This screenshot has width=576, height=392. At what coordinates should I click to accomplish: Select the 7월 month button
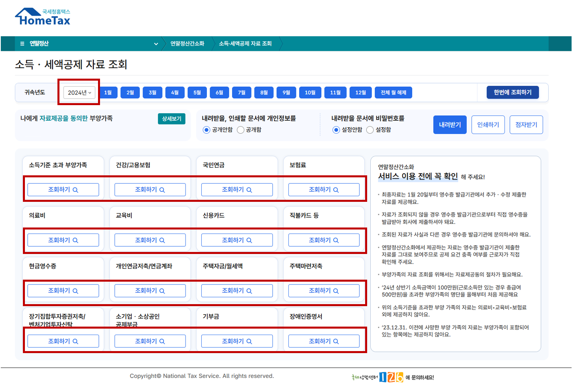(242, 93)
